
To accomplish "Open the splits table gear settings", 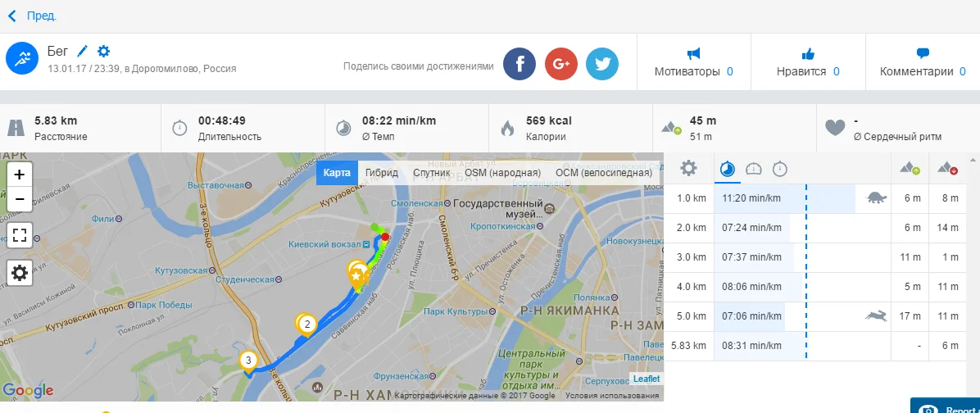I will click(688, 168).
